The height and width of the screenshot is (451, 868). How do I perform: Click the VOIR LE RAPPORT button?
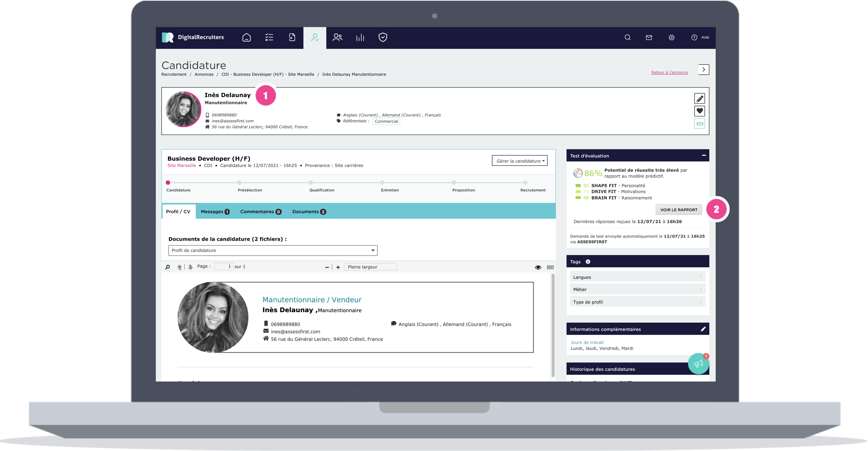click(x=678, y=210)
